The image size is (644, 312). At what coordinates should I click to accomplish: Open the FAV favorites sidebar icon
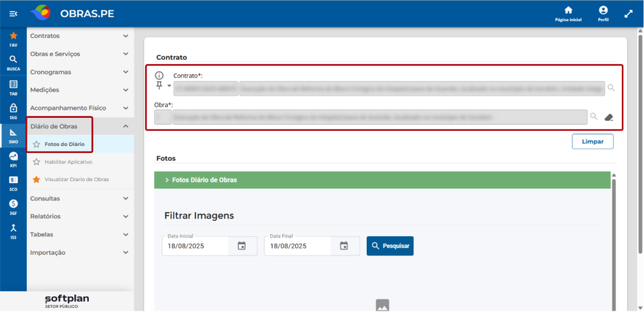pos(13,39)
